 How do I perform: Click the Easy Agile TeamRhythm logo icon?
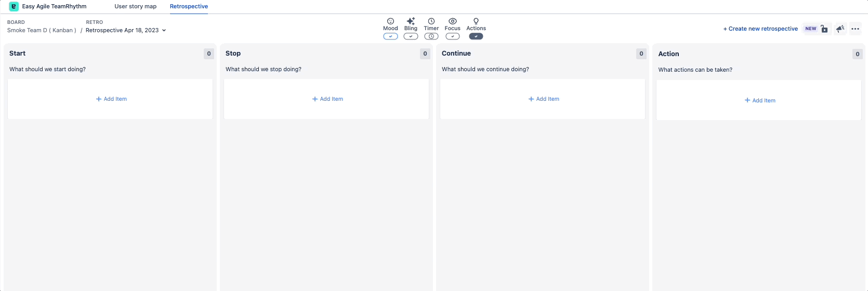[x=14, y=6]
